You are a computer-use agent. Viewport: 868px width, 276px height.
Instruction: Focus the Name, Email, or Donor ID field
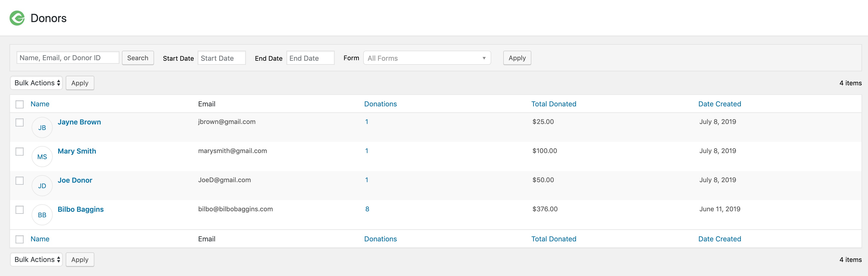68,58
